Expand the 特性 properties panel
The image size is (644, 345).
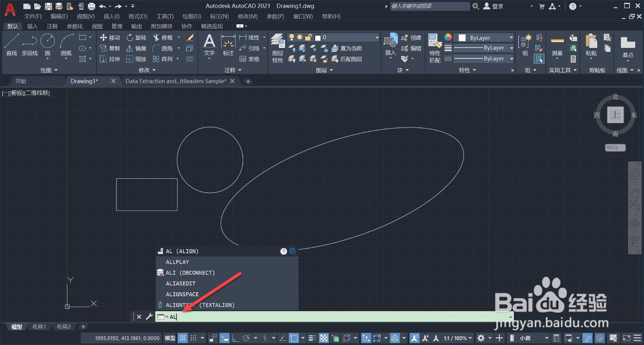click(468, 70)
